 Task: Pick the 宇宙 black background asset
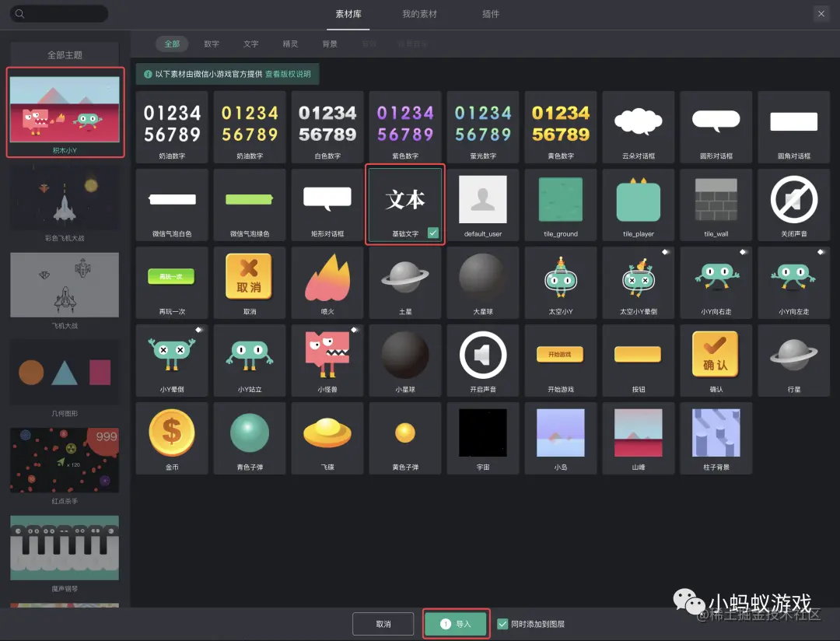coord(483,438)
